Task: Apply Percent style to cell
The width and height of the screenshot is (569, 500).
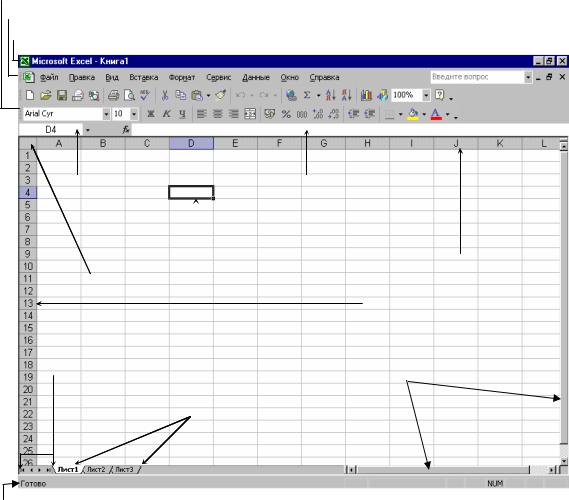Action: tap(286, 114)
